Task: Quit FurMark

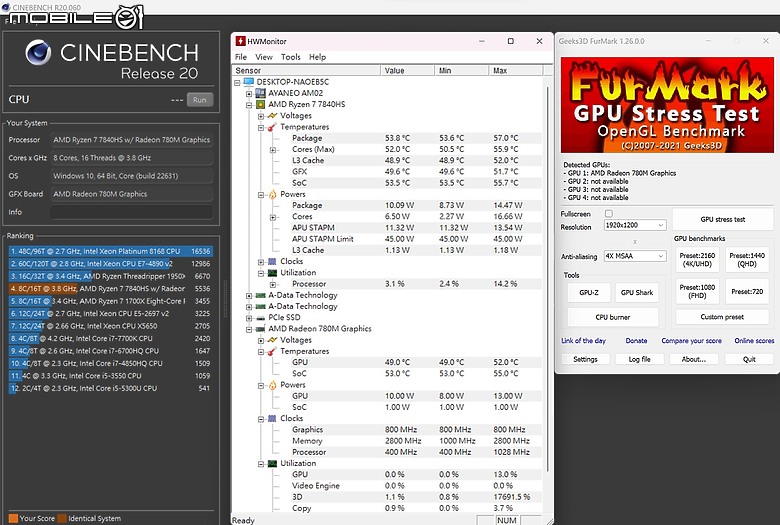Action: tap(749, 359)
